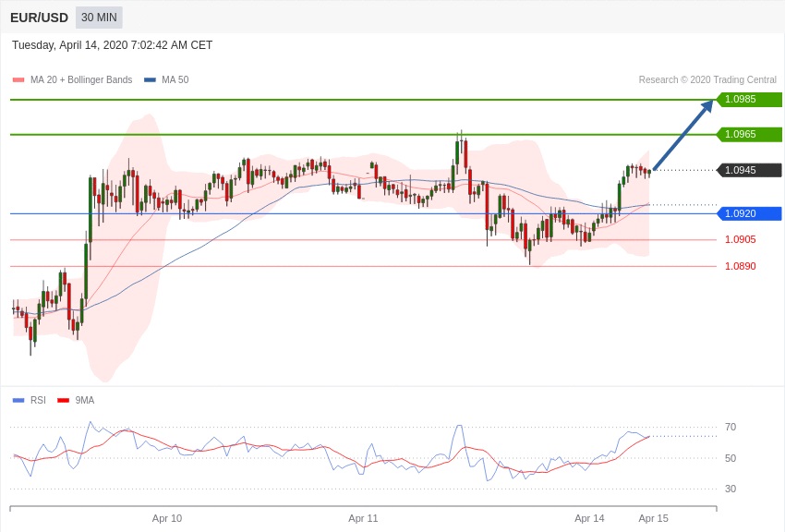Click the Apr 11 date axis label
The image size is (785, 532).
pos(364,518)
